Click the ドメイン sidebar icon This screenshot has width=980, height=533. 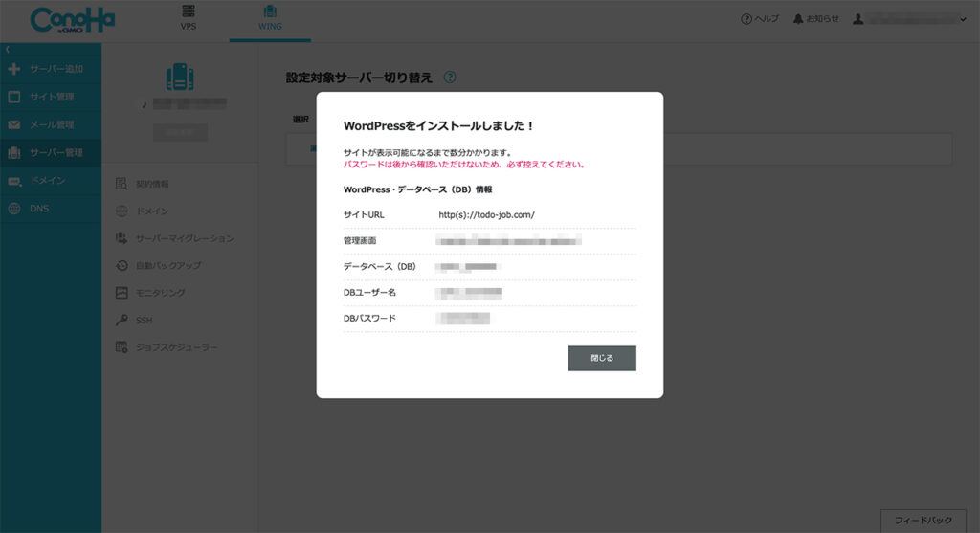tap(13, 181)
